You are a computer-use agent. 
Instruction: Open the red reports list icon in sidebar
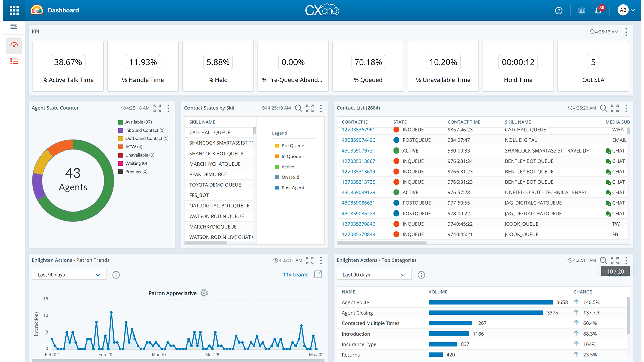coord(14,61)
